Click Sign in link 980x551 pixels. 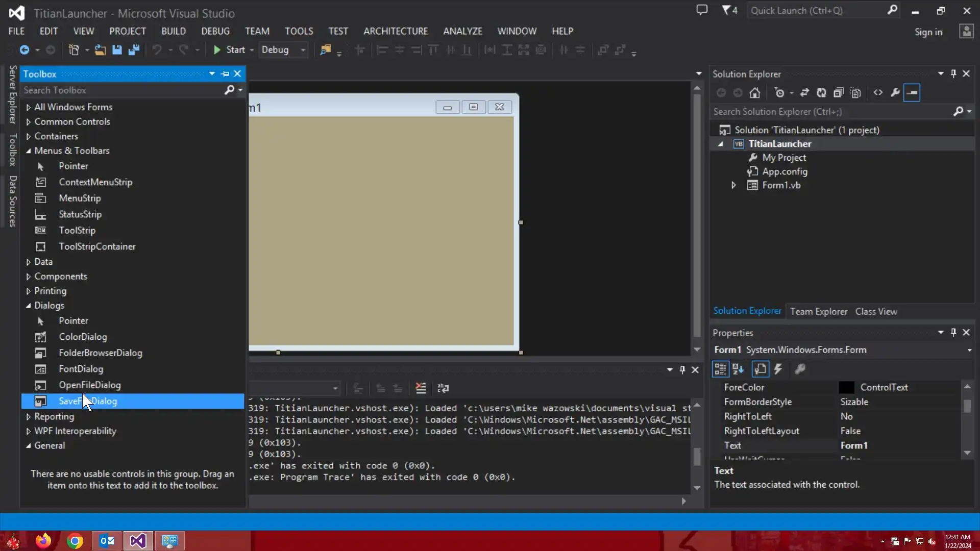tap(928, 32)
